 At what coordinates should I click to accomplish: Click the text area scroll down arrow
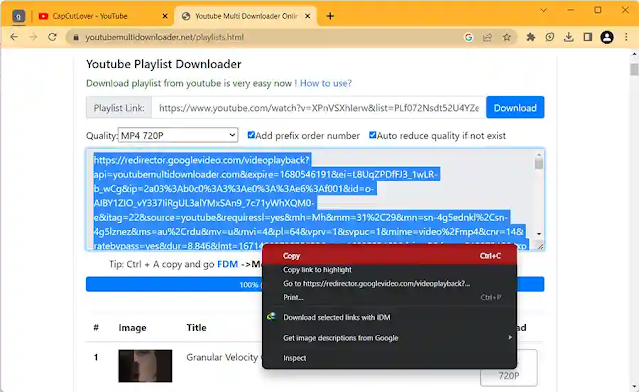[x=539, y=234]
